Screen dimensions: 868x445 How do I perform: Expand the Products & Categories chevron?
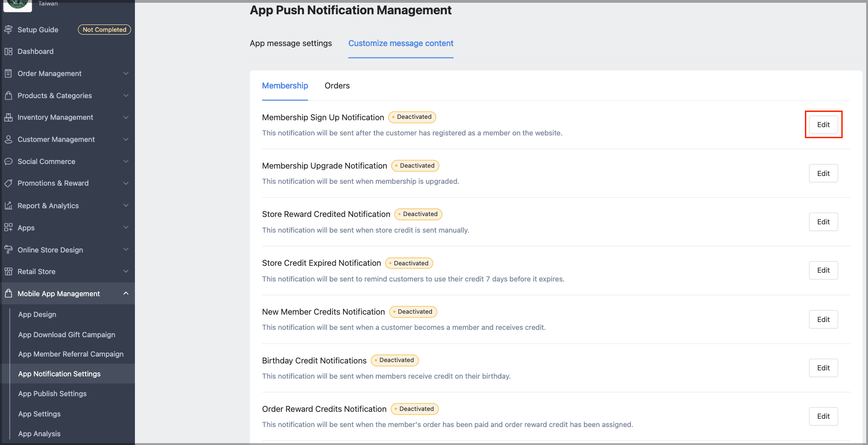(126, 95)
